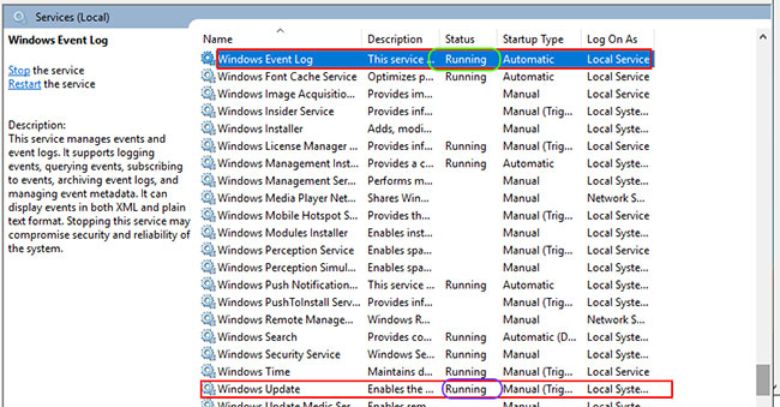The height and width of the screenshot is (407, 780).
Task: Click Running status of Windows Security Service
Action: 466,355
